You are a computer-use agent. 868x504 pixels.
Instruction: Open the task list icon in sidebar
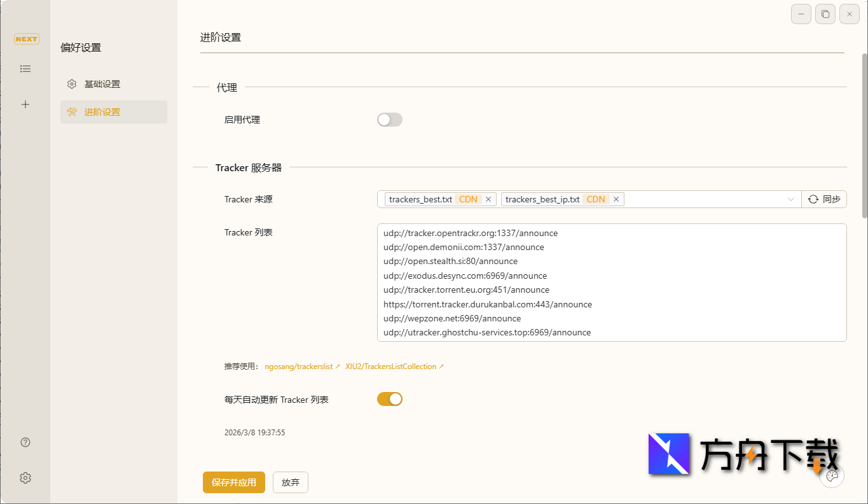tap(25, 69)
